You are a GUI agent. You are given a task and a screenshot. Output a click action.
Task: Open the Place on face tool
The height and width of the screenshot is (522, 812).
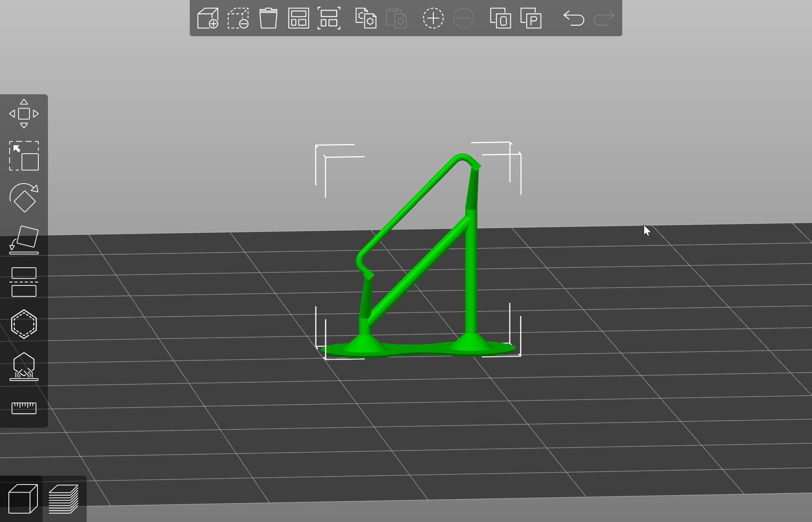point(24,240)
